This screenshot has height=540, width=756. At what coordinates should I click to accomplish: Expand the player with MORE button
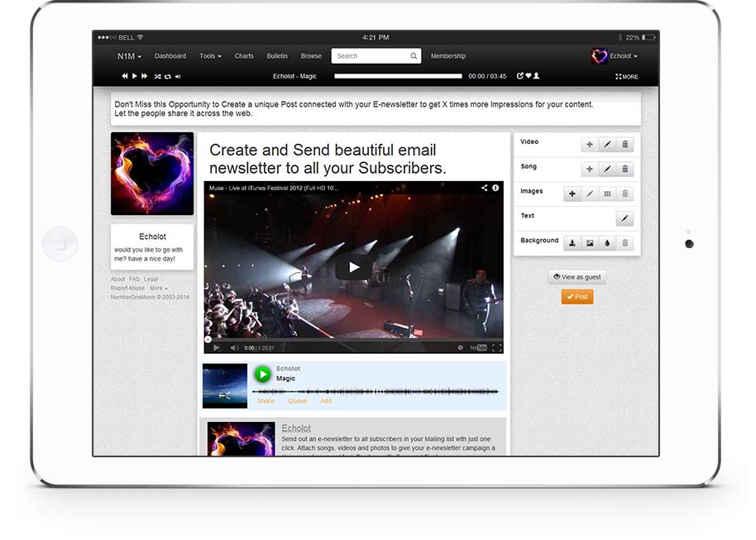pyautogui.click(x=627, y=77)
